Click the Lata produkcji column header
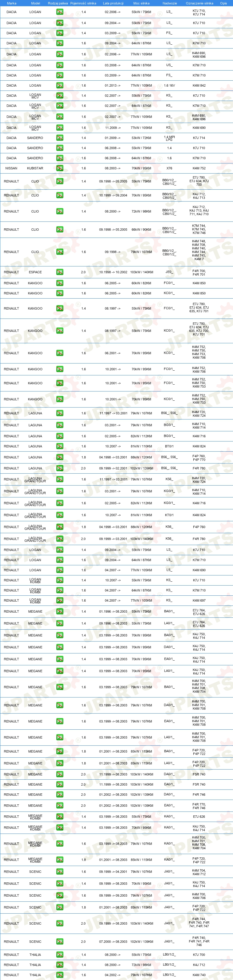 coord(113,3)
